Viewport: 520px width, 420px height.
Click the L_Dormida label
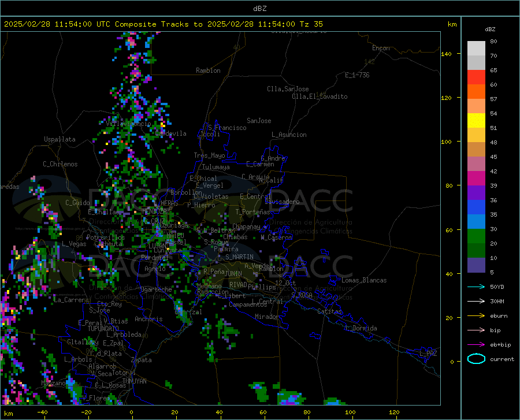coord(361,328)
